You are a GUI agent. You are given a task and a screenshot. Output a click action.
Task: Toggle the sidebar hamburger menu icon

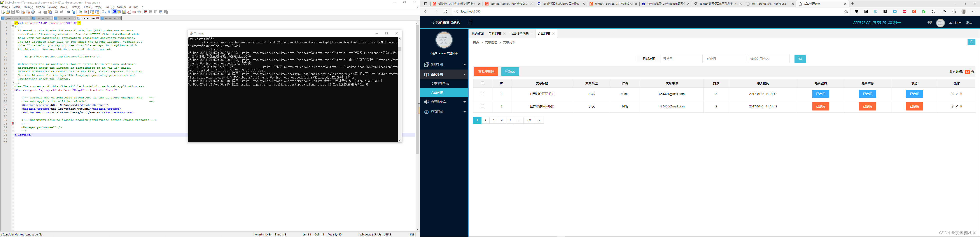click(x=470, y=22)
